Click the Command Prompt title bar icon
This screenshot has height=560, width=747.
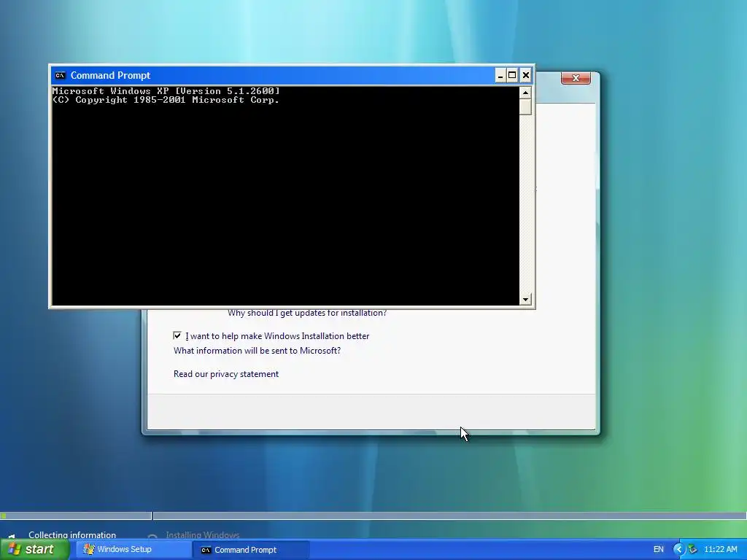pyautogui.click(x=60, y=75)
